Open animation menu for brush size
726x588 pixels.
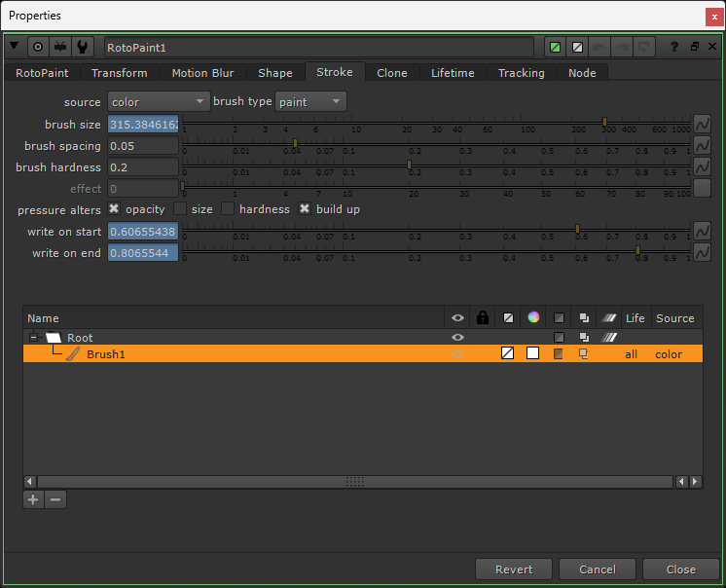coord(702,124)
